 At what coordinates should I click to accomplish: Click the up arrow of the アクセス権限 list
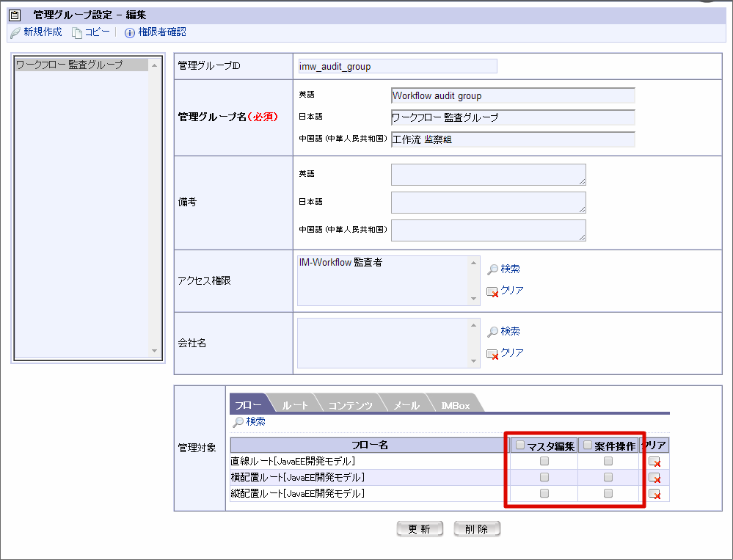[473, 263]
